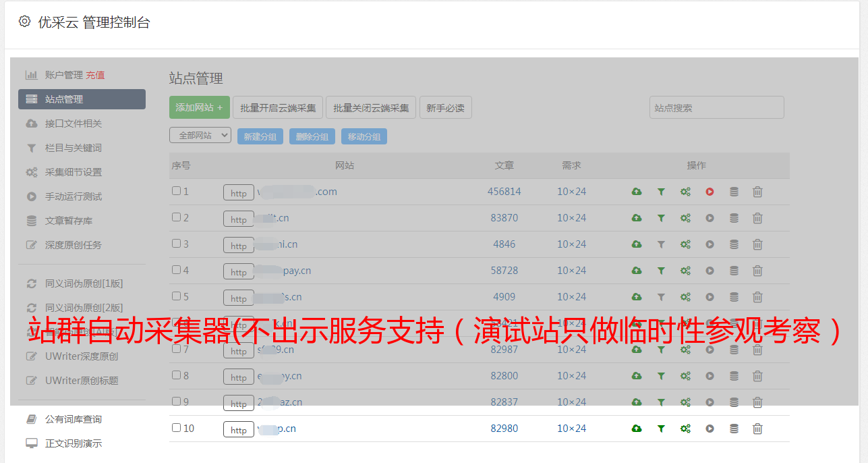The image size is (868, 463).
Task: Open 栏目与关键词 sidebar entry
Action: [74, 148]
